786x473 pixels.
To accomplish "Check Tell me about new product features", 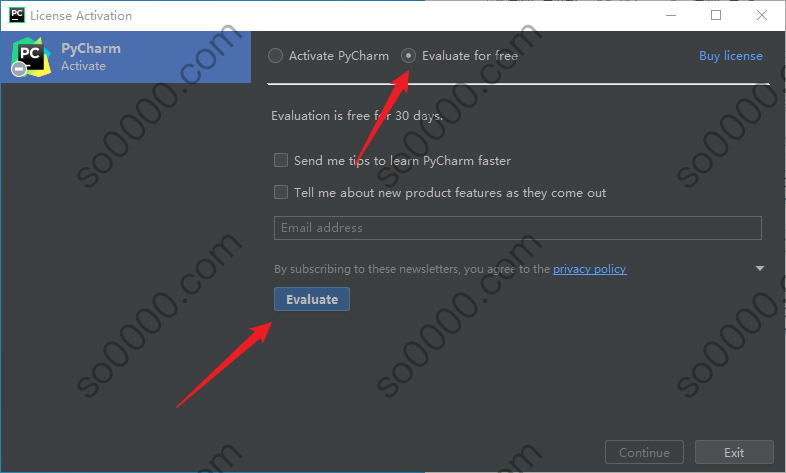I will point(281,192).
